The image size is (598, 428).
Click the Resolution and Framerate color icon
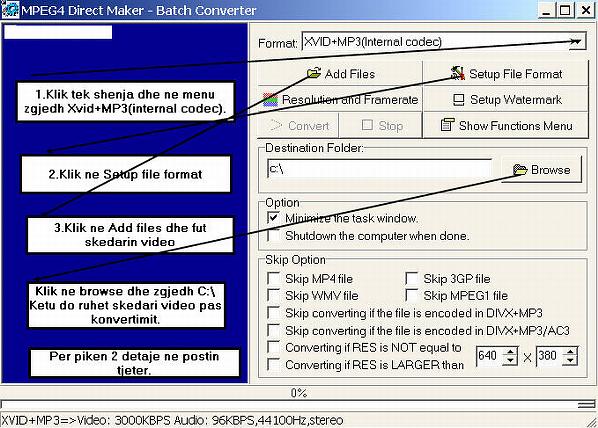pyautogui.click(x=270, y=100)
